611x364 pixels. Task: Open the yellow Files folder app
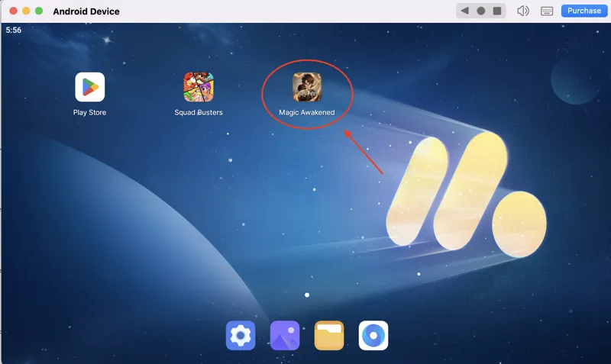pos(329,335)
